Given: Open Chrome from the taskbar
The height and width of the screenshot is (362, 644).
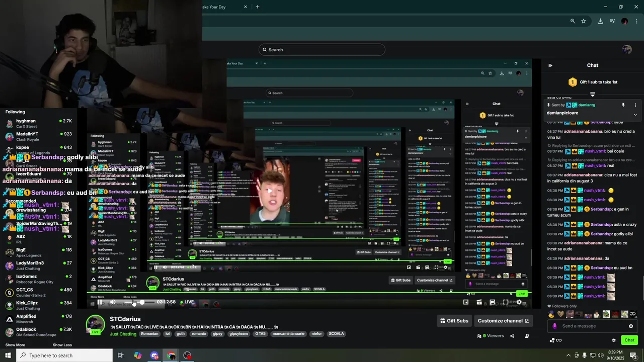Looking at the screenshot, I should click(172, 355).
